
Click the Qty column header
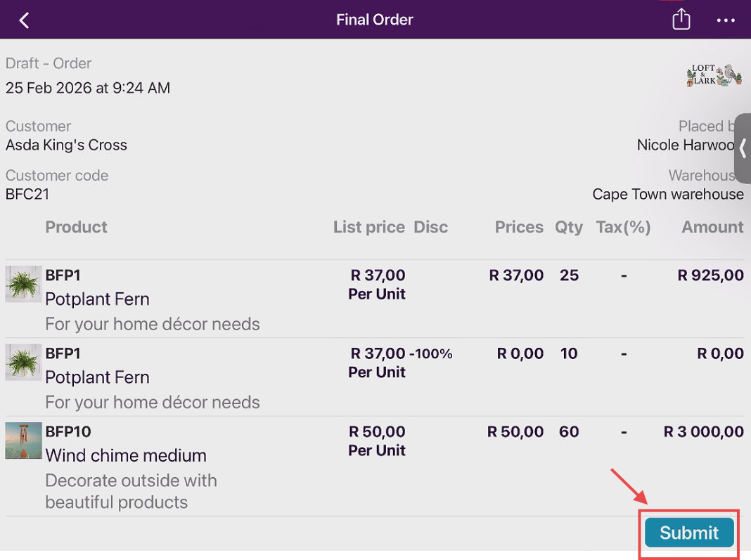tap(569, 227)
